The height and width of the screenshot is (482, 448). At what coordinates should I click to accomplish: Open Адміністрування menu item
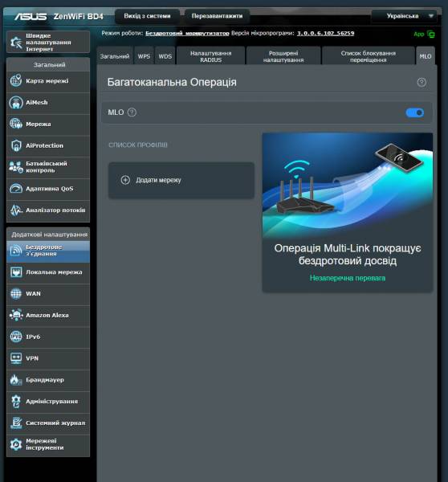click(48, 402)
